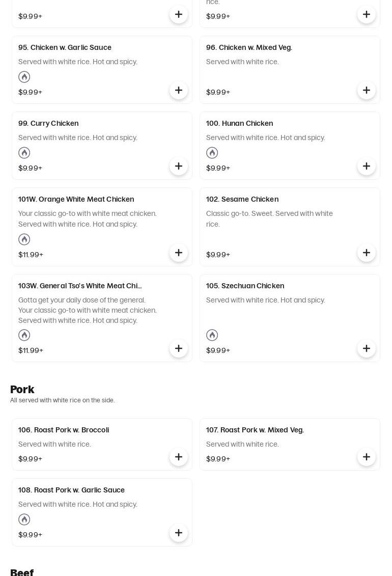Add Hunan Chicken using plus icon
The width and height of the screenshot is (392, 576).
pyautogui.click(x=367, y=167)
